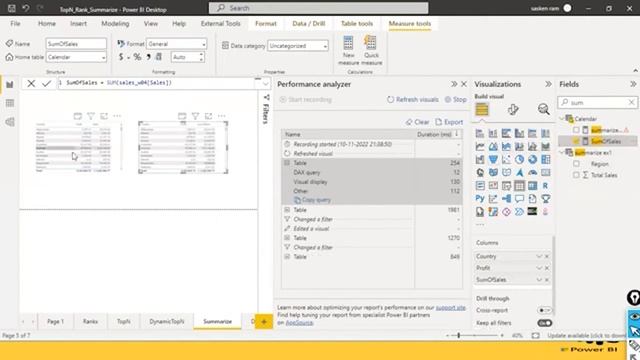Image resolution: width=640 pixels, height=360 pixels.
Task: Open the Format dropdown showing General
Action: click(176, 44)
